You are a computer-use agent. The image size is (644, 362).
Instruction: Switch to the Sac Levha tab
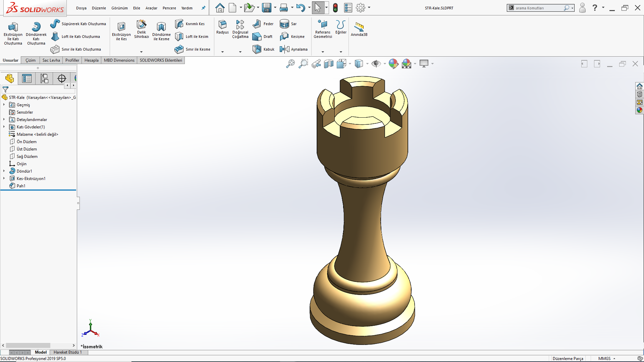(x=51, y=60)
